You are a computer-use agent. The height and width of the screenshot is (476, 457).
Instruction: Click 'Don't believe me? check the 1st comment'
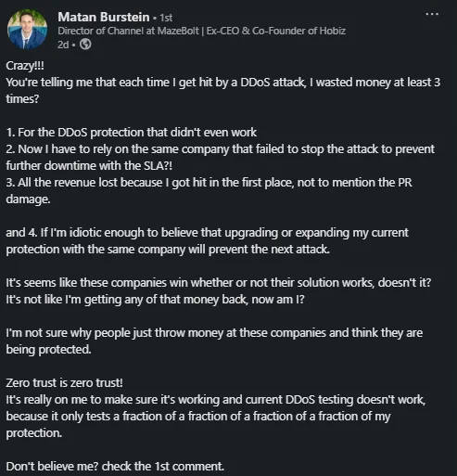pos(115,467)
